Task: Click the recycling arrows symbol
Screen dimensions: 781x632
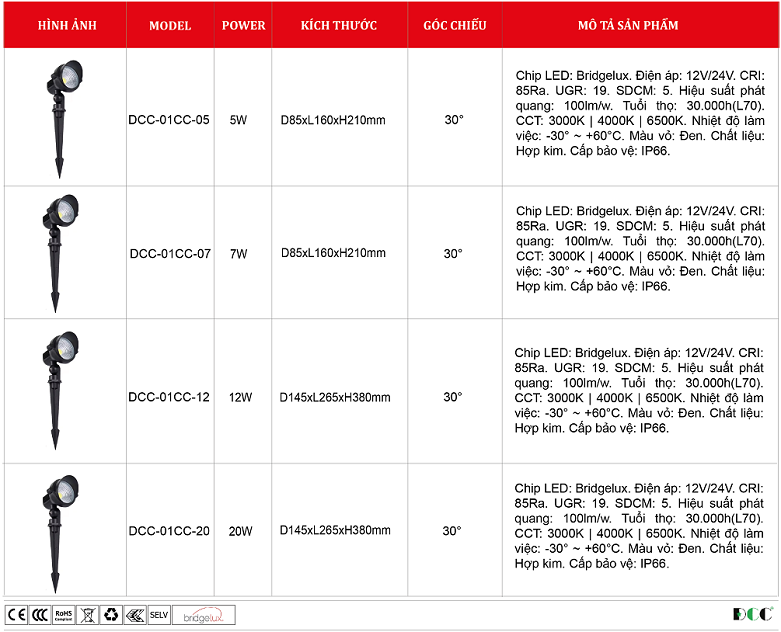Action: tap(111, 614)
